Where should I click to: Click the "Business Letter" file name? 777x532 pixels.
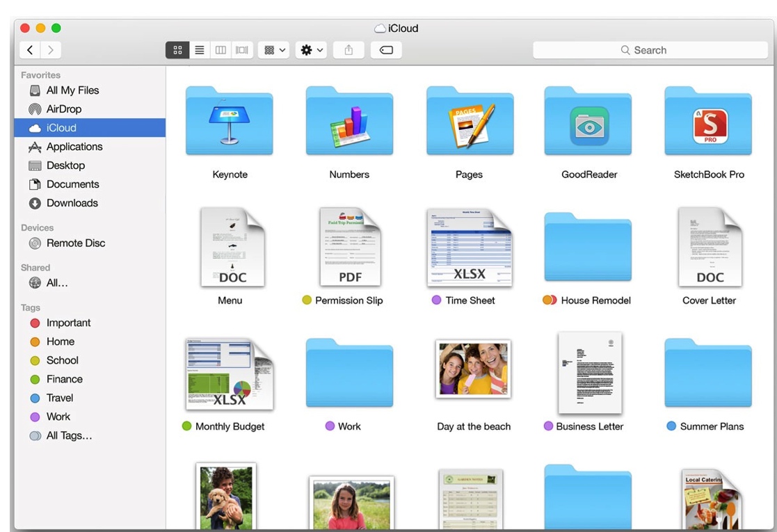tap(590, 426)
